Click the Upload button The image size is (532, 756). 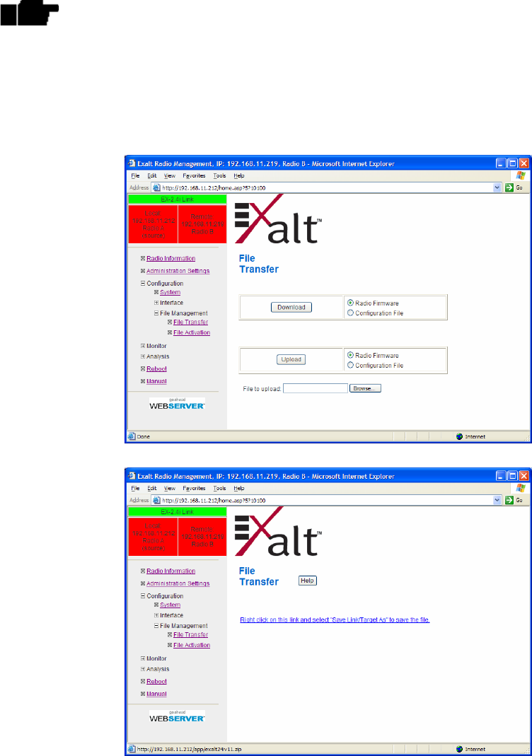(x=291, y=359)
